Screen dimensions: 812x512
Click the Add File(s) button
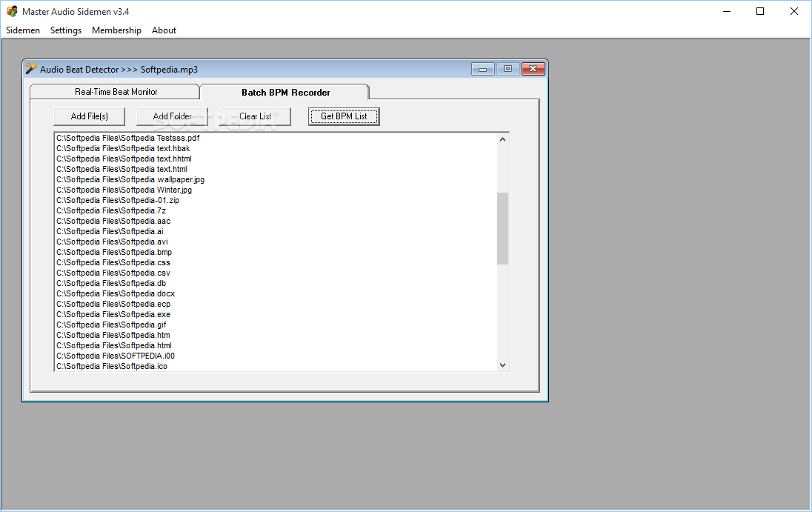tap(89, 116)
